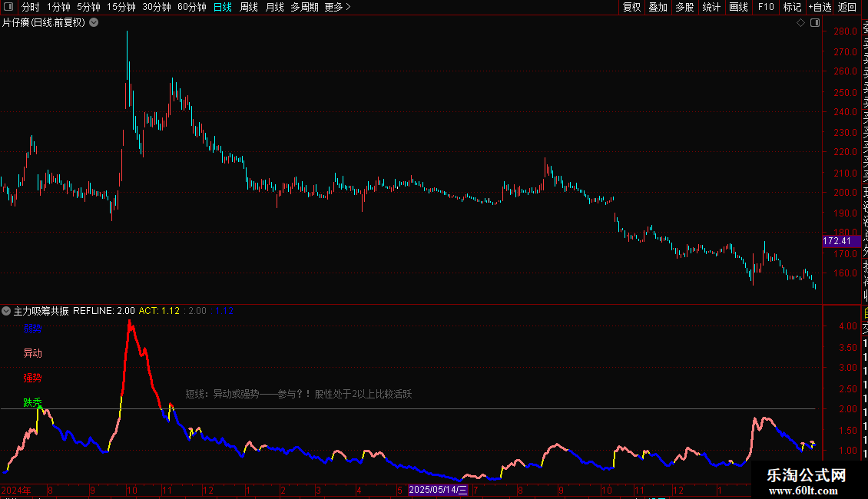The image size is (868, 499).
Task: Switch to 分时 intraday view
Action: (31, 7)
